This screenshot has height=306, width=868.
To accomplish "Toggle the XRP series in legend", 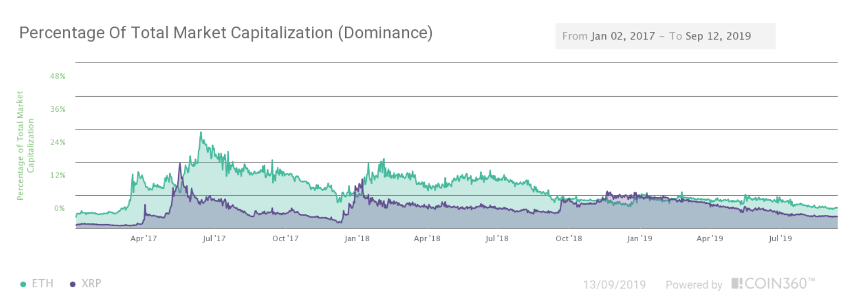I will point(86,284).
